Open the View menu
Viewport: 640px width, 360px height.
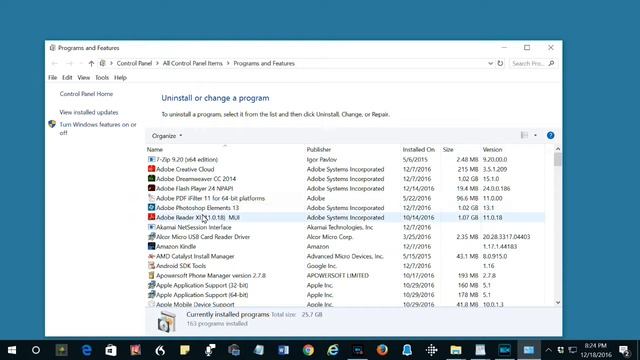tap(84, 78)
